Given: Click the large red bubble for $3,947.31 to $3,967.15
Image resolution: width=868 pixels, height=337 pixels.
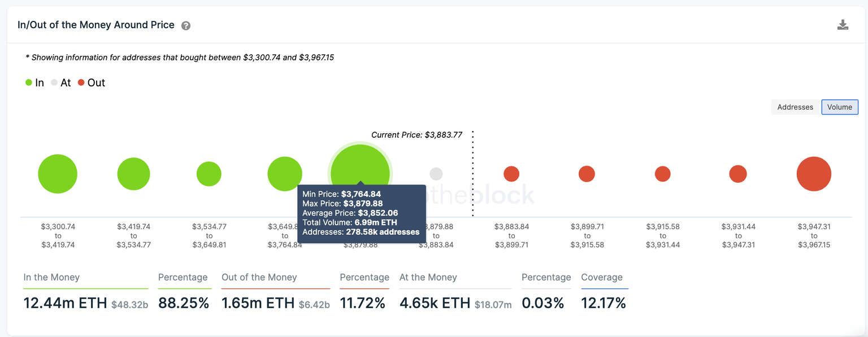Looking at the screenshot, I should click(x=814, y=174).
